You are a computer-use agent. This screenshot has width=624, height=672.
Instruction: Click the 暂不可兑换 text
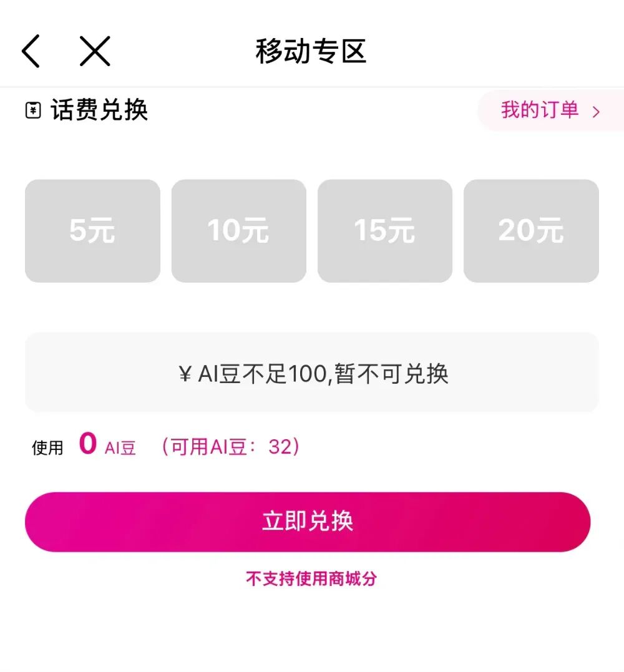point(392,374)
